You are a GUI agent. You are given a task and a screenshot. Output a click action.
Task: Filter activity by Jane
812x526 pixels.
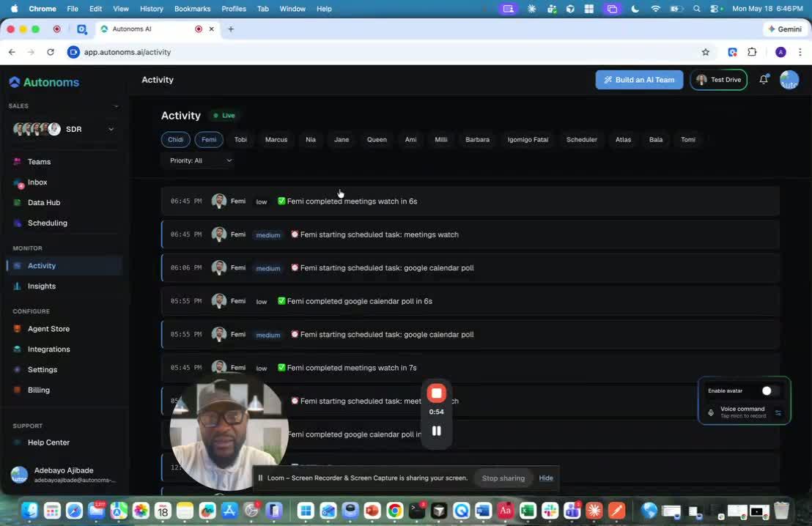coord(342,139)
